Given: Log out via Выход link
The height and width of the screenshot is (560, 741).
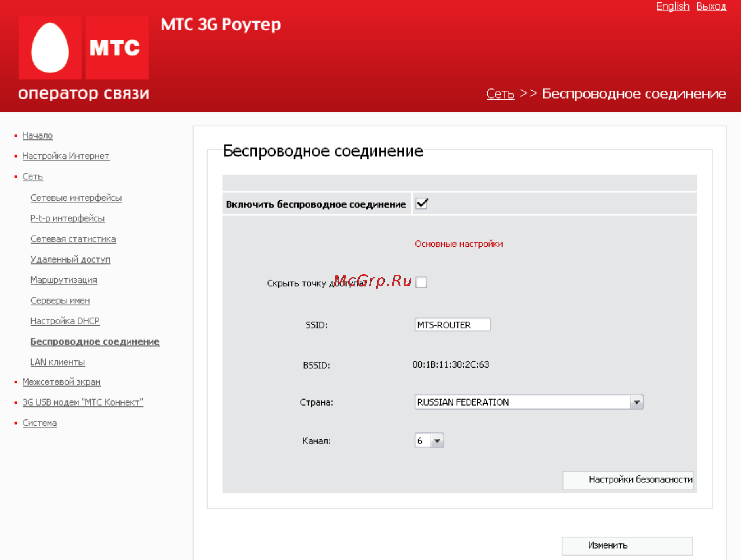Looking at the screenshot, I should [x=711, y=6].
